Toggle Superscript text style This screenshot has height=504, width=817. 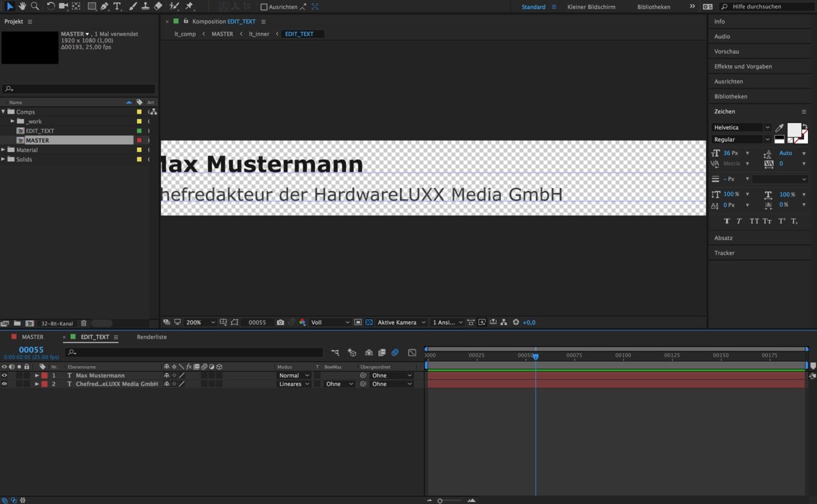pos(782,221)
